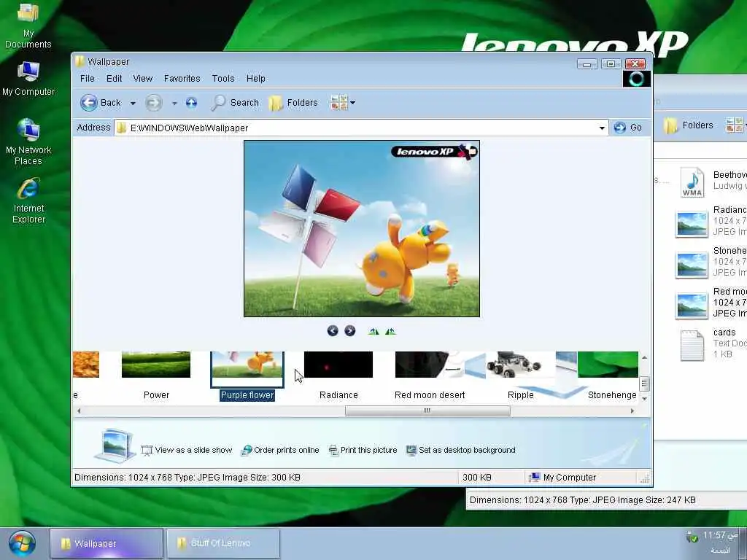Open the Views dropdown arrow

(352, 102)
